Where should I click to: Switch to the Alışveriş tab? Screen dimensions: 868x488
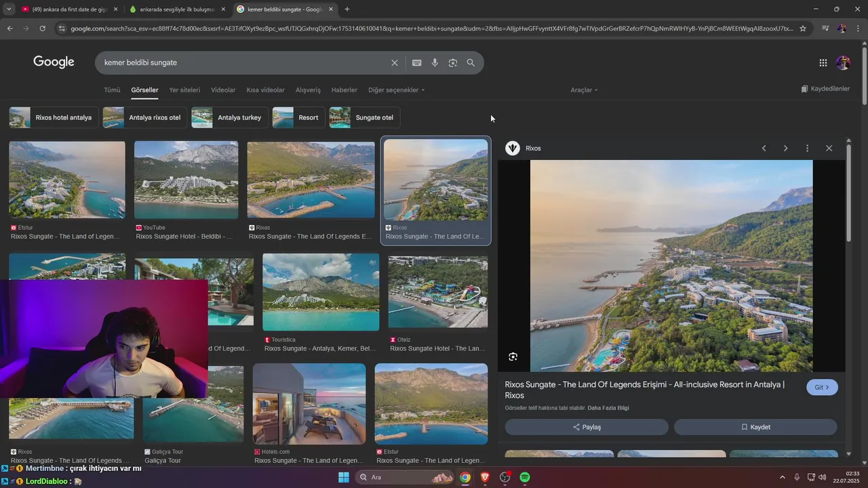[x=308, y=90]
